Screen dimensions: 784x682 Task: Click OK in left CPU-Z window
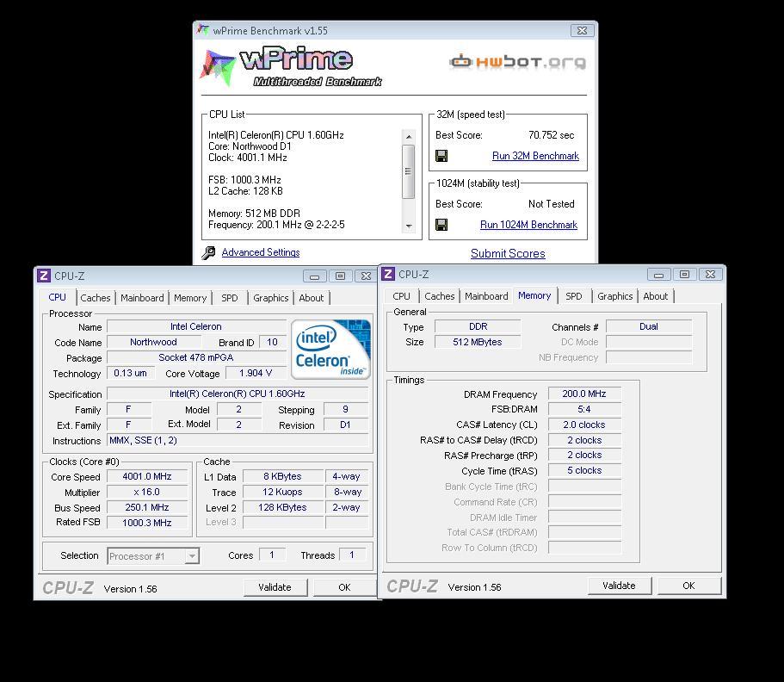coord(344,587)
